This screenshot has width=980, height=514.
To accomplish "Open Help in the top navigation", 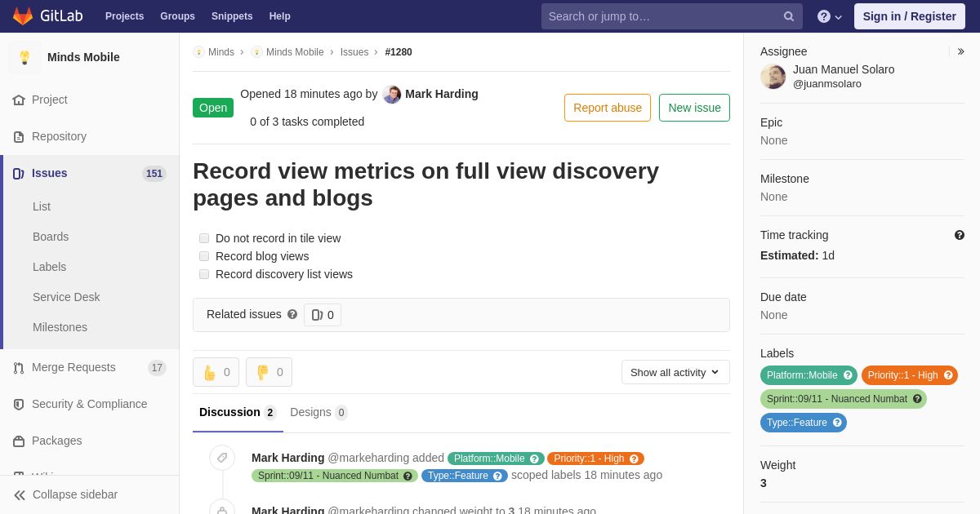I will pos(280,16).
